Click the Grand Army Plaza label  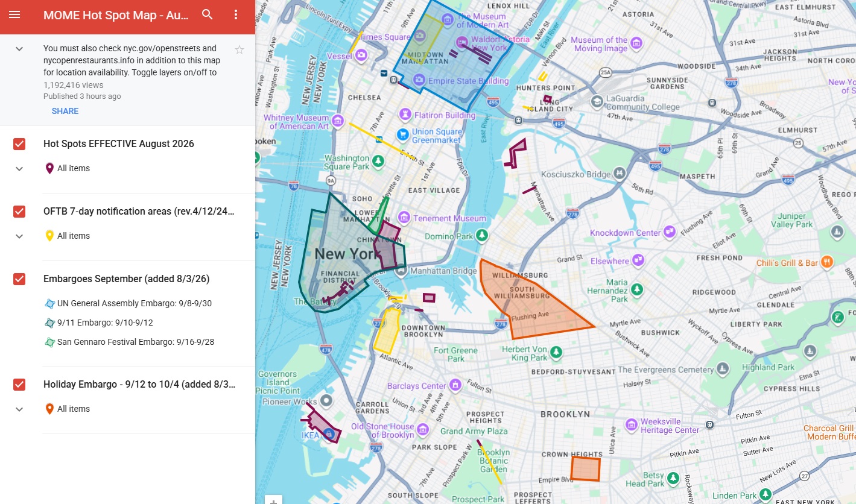pos(474,431)
